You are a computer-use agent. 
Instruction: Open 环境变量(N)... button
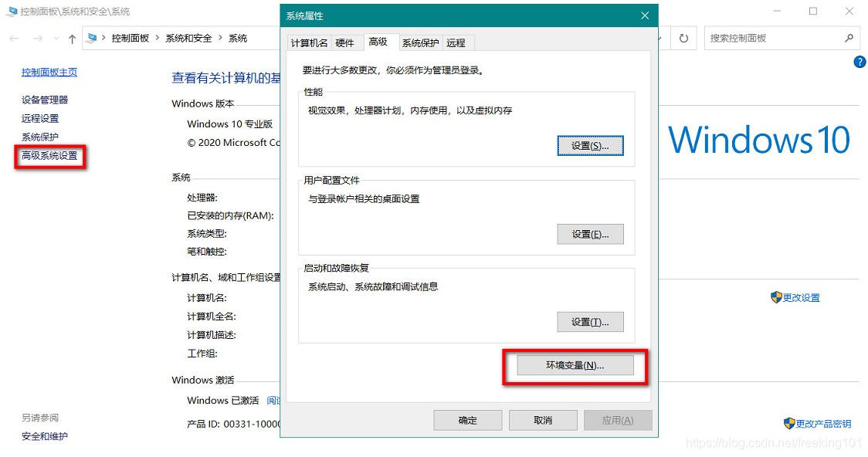tap(575, 365)
